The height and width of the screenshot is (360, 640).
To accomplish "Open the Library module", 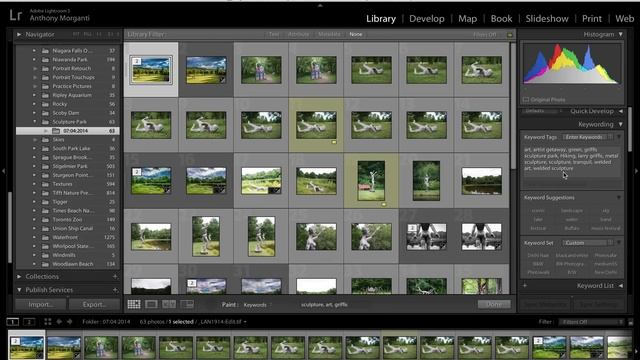I will [x=381, y=19].
